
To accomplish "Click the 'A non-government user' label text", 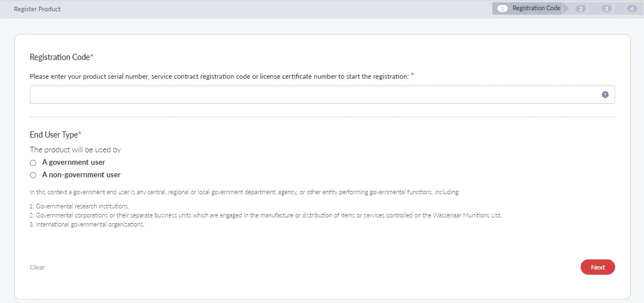I will (x=81, y=175).
